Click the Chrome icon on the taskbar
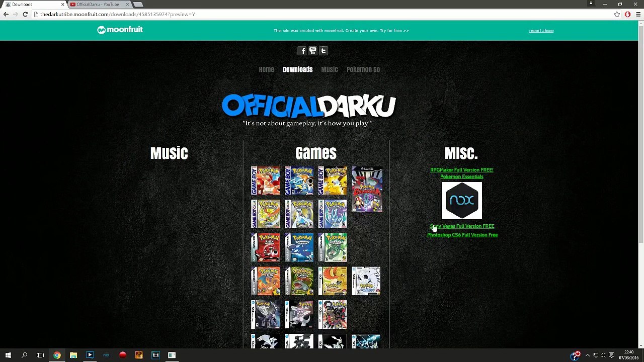Image resolution: width=644 pixels, height=362 pixels. click(57, 355)
